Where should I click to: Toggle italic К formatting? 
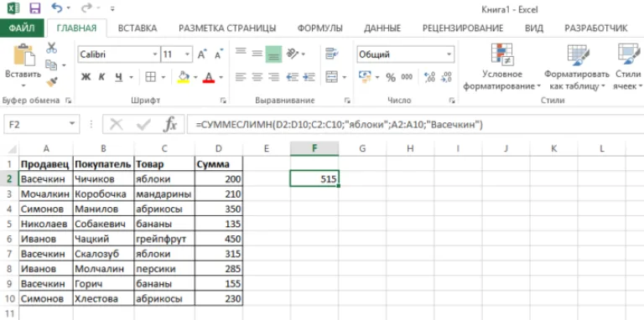pos(101,77)
